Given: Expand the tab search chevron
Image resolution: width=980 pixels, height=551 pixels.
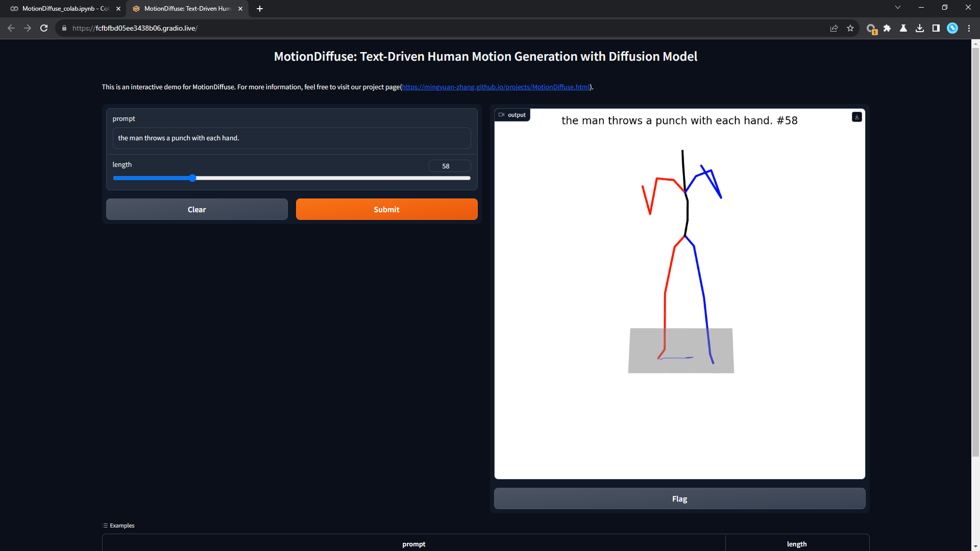Looking at the screenshot, I should pyautogui.click(x=898, y=7).
